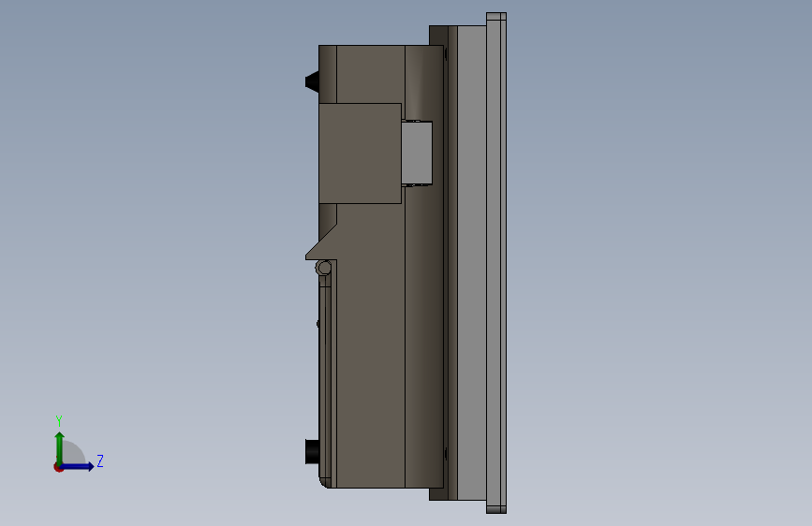Click the blue Z axis arrow

pos(78,466)
